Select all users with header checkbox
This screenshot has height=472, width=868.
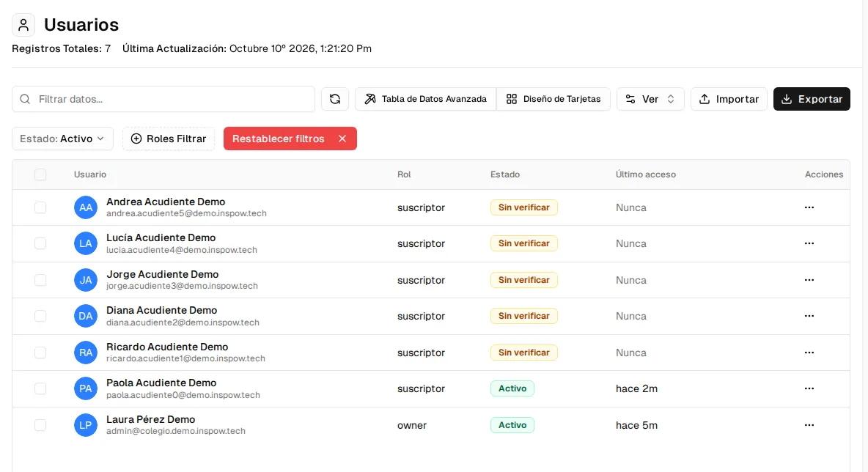40,174
